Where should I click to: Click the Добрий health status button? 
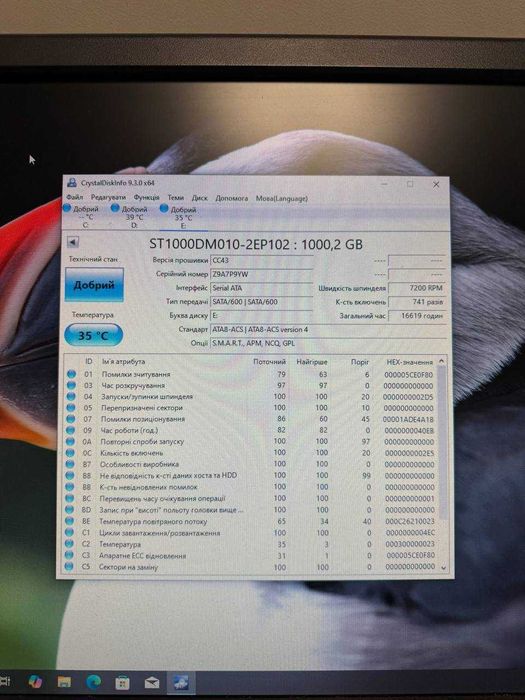[x=94, y=285]
